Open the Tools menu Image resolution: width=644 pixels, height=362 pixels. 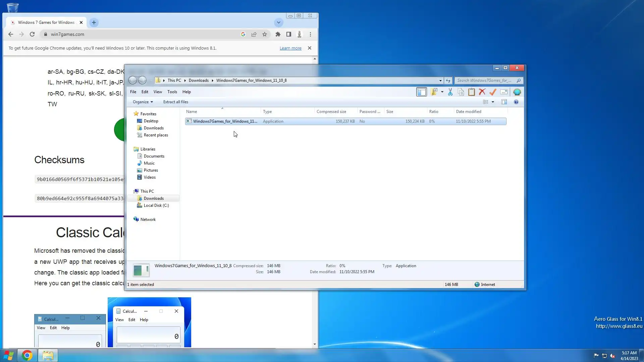tap(172, 92)
